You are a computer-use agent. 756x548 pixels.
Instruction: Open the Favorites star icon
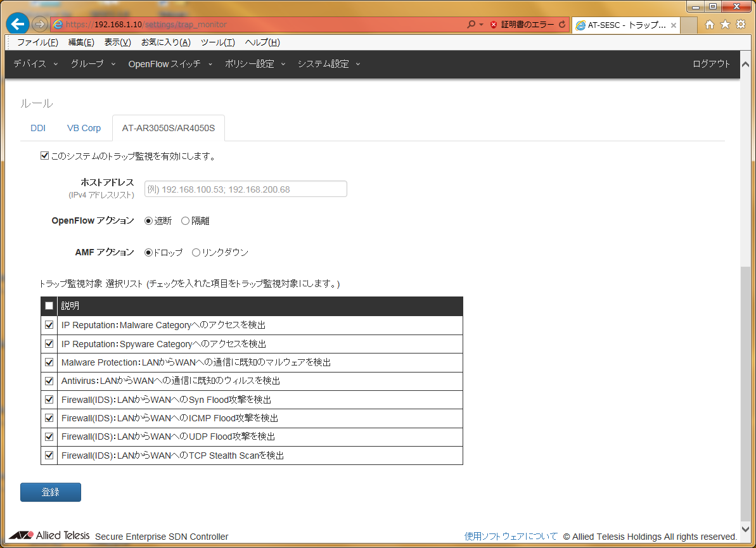[x=725, y=25]
